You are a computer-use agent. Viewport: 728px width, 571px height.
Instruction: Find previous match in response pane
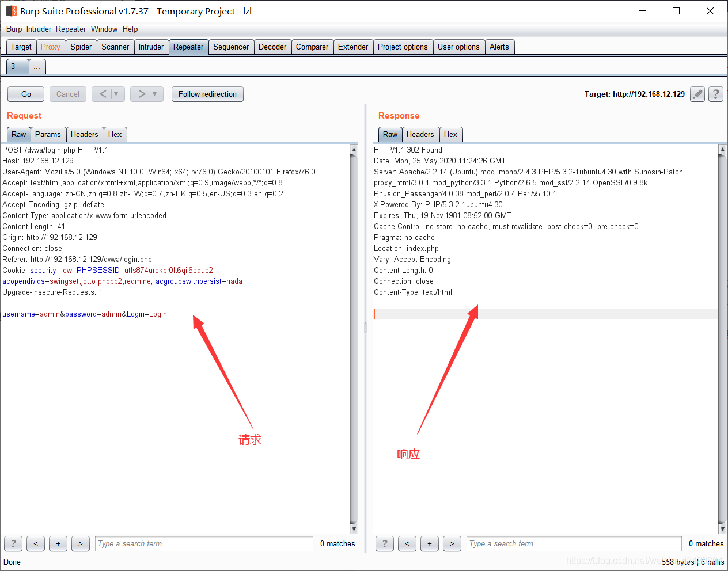point(407,543)
